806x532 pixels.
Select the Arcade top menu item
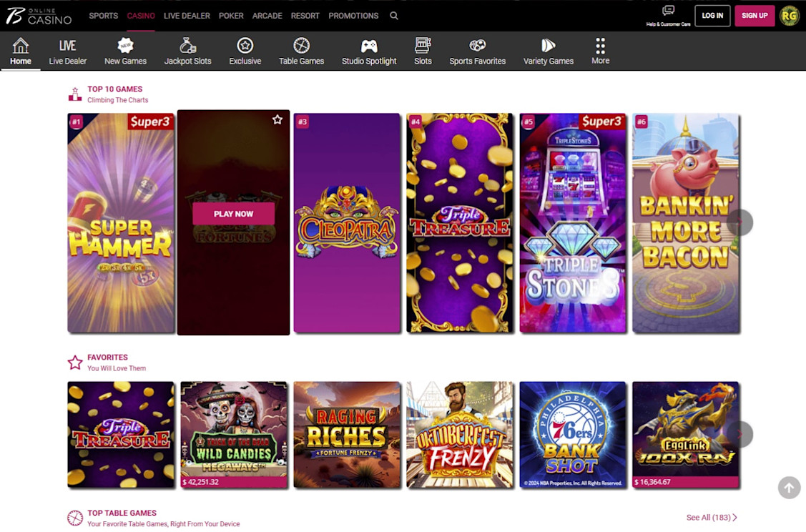point(267,16)
